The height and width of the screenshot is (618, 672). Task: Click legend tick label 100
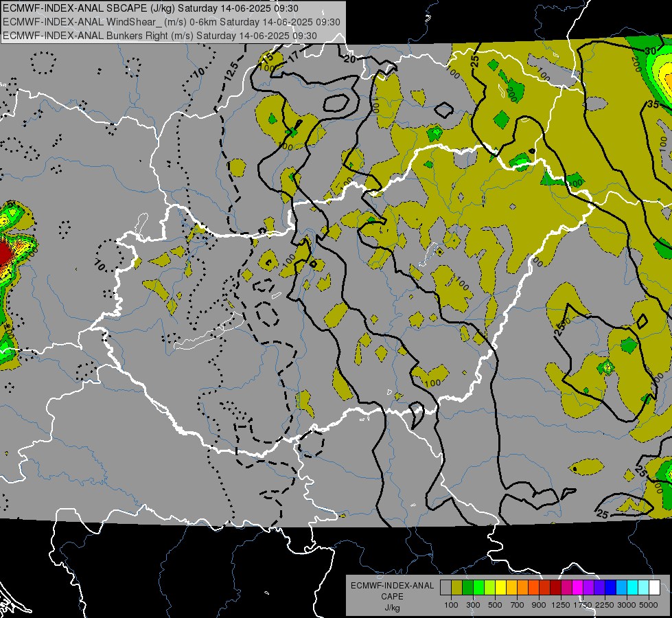[451, 605]
